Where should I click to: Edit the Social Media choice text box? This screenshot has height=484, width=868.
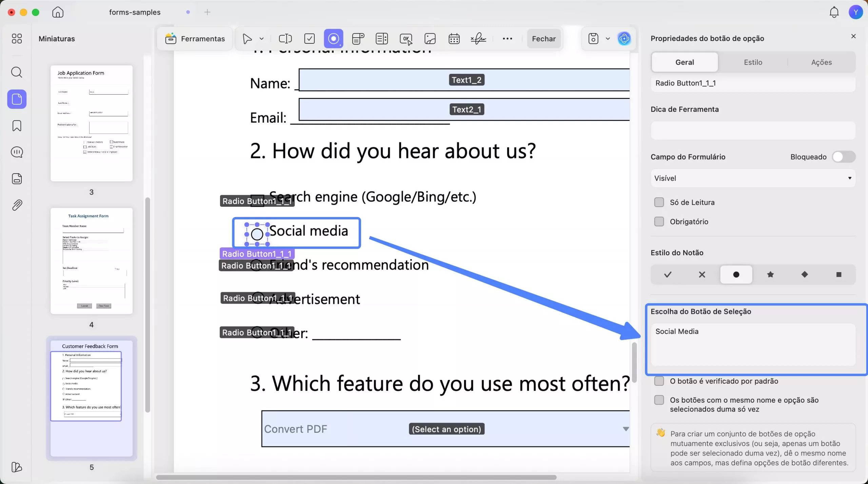[x=753, y=344]
